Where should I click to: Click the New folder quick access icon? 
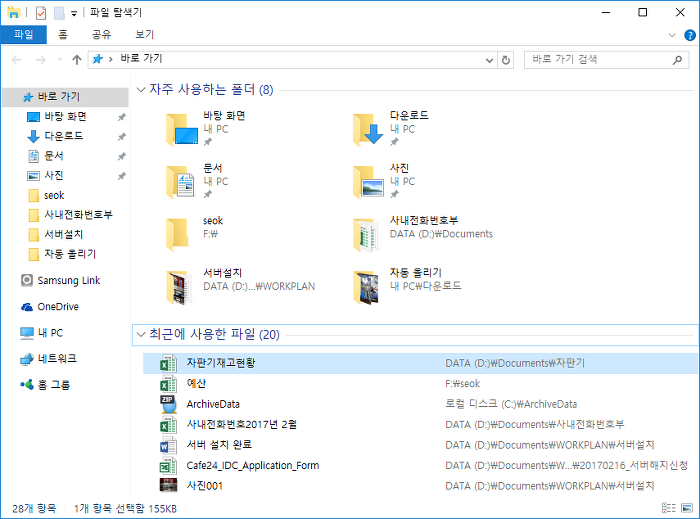coord(59,13)
